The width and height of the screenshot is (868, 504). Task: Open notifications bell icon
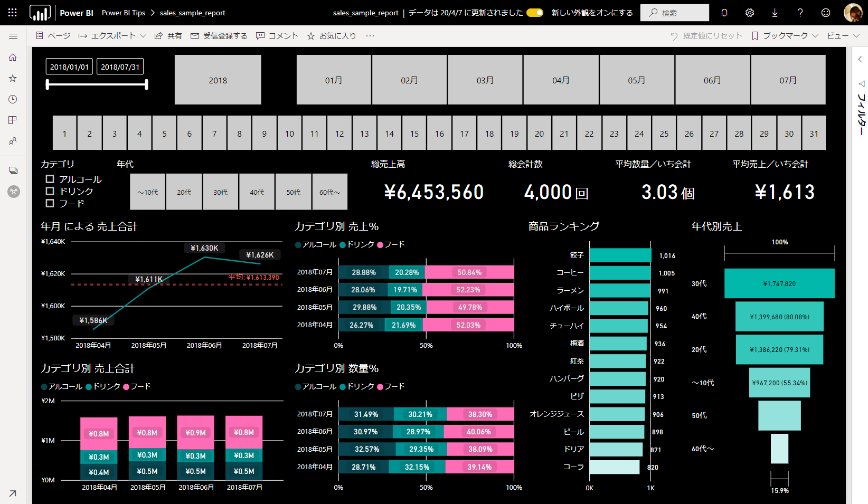(x=724, y=13)
